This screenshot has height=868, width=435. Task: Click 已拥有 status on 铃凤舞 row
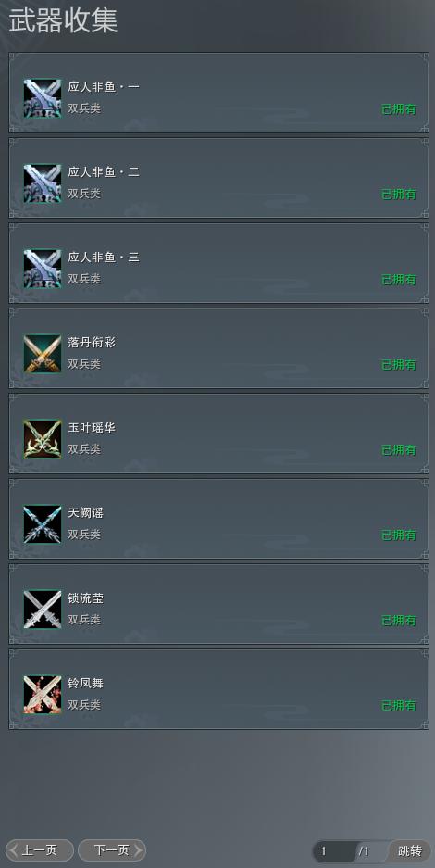point(399,706)
